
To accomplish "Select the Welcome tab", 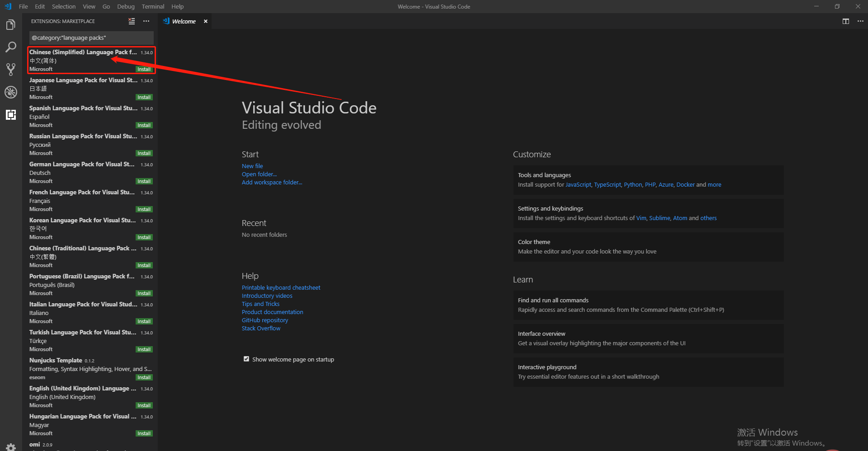I will [185, 21].
